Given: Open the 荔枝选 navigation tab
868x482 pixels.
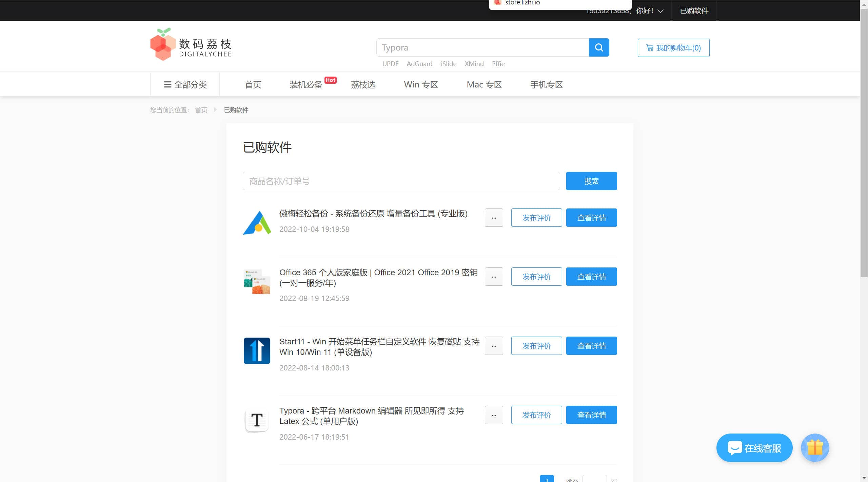Looking at the screenshot, I should [x=363, y=84].
